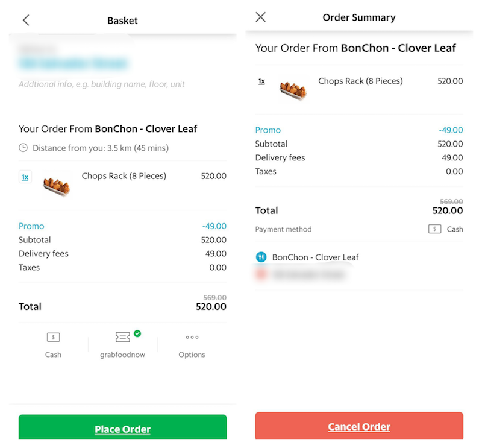
Task: Open the grabfoodnow promo voucher icon
Action: (x=122, y=337)
